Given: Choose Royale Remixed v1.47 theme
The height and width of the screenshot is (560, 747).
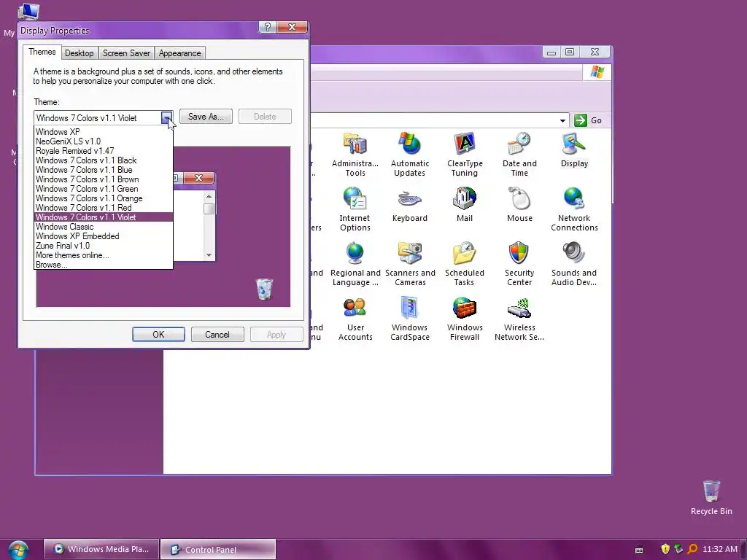Looking at the screenshot, I should [104, 151].
